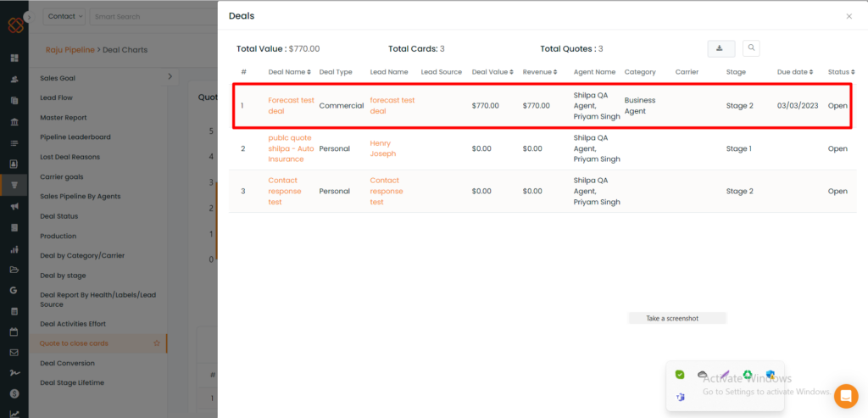
Task: Click the Total Value $770.00 text
Action: [278, 48]
